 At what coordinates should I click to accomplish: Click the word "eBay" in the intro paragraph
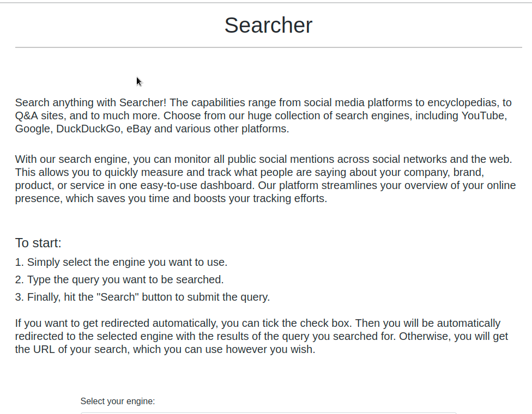point(139,129)
